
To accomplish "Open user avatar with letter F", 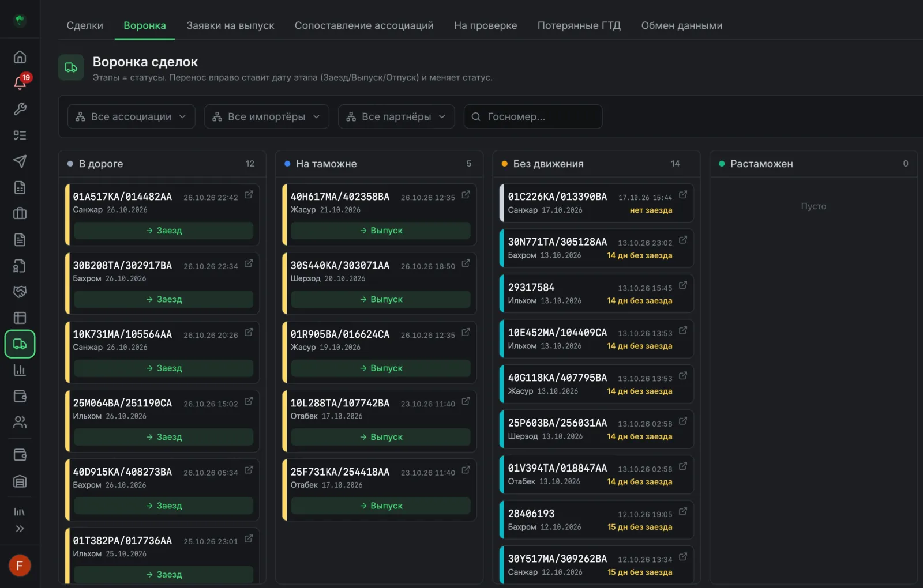I will click(20, 566).
